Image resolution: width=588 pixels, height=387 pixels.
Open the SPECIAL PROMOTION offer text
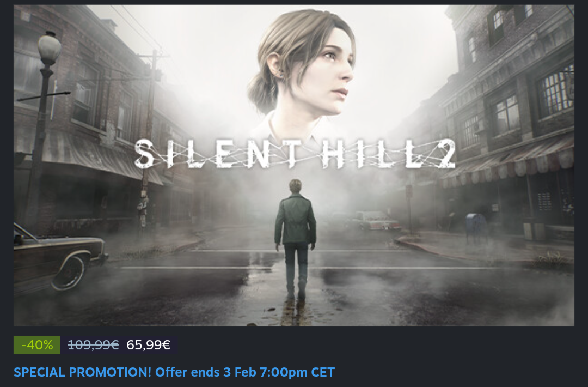pos(174,372)
